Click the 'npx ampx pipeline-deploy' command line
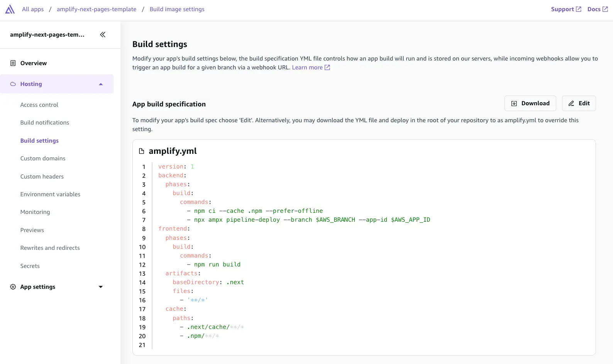This screenshot has width=613, height=364. point(308,220)
